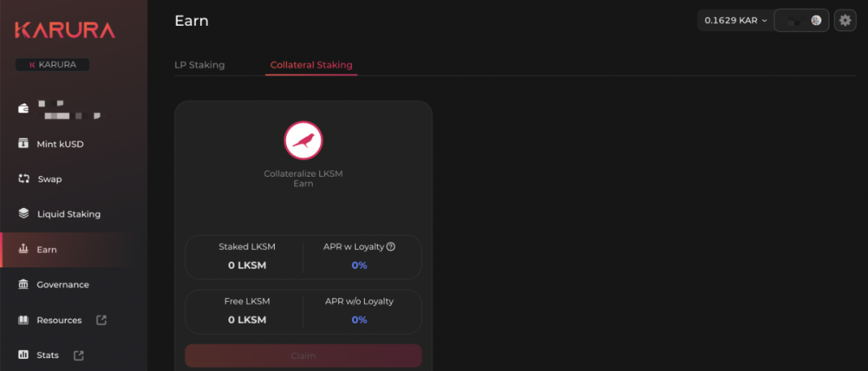
Task: Click the Swap arrows icon
Action: point(23,179)
